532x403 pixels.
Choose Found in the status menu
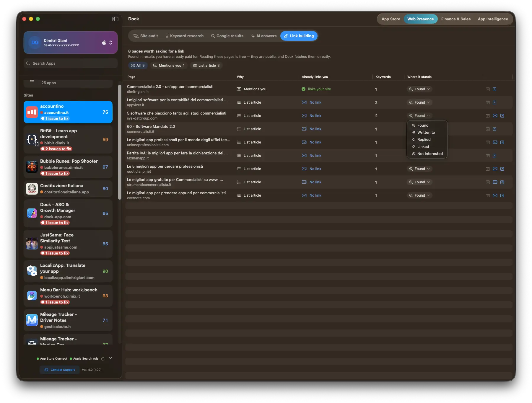[427, 125]
